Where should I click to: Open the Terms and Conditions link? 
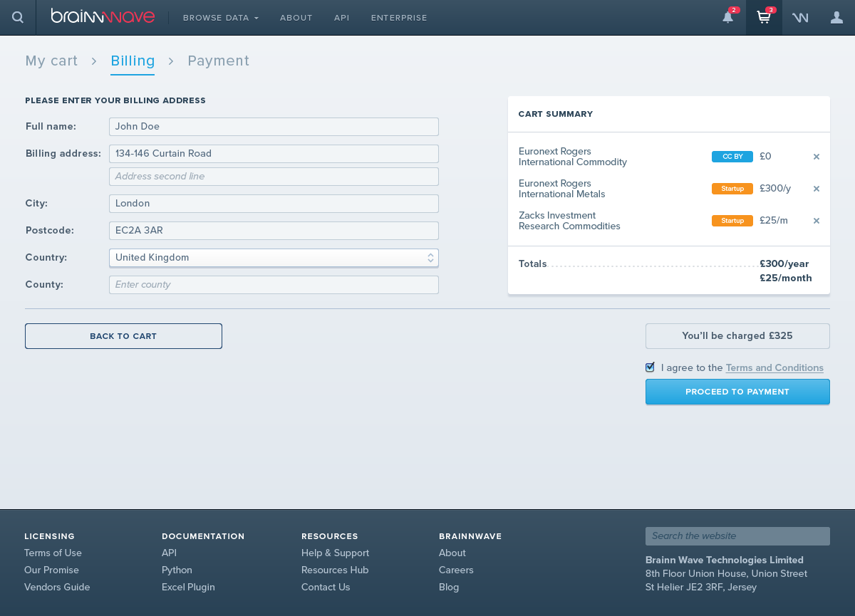pos(774,368)
